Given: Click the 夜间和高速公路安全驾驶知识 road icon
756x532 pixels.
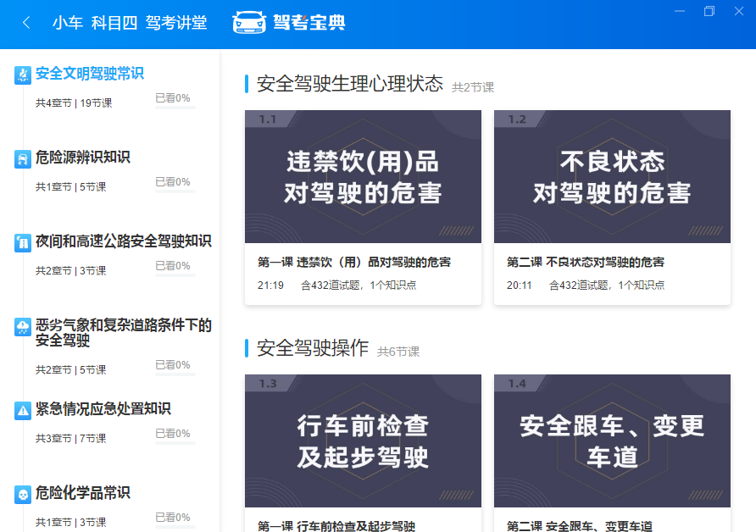Looking at the screenshot, I should click(x=23, y=243).
